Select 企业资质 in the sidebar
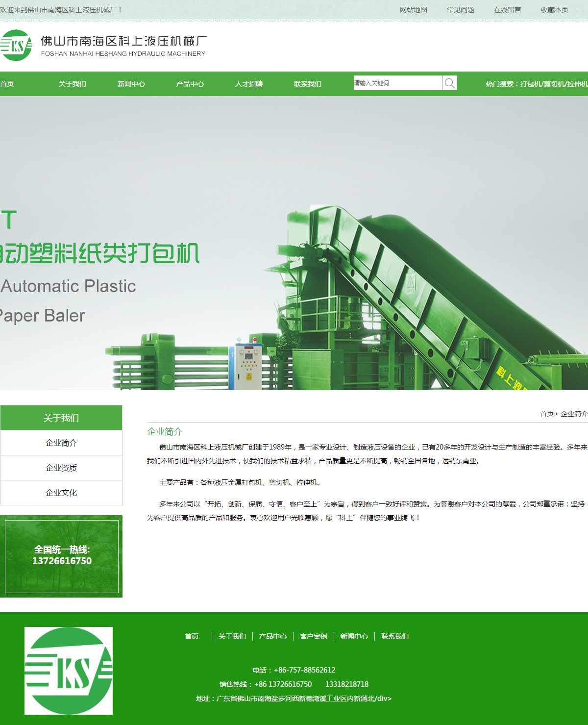This screenshot has height=725, width=588. coord(61,468)
